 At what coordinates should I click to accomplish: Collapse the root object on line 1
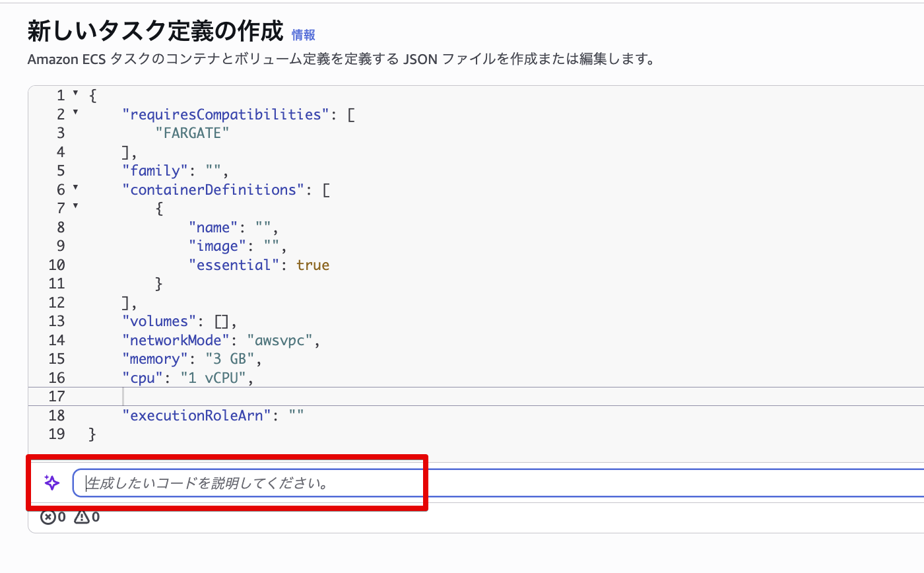[75, 93]
